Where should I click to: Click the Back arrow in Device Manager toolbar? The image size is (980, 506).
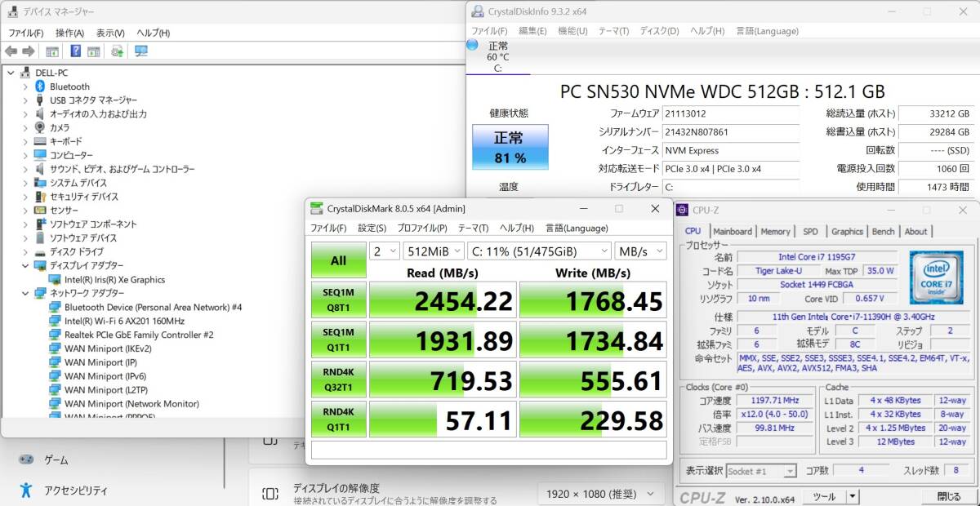(x=11, y=51)
